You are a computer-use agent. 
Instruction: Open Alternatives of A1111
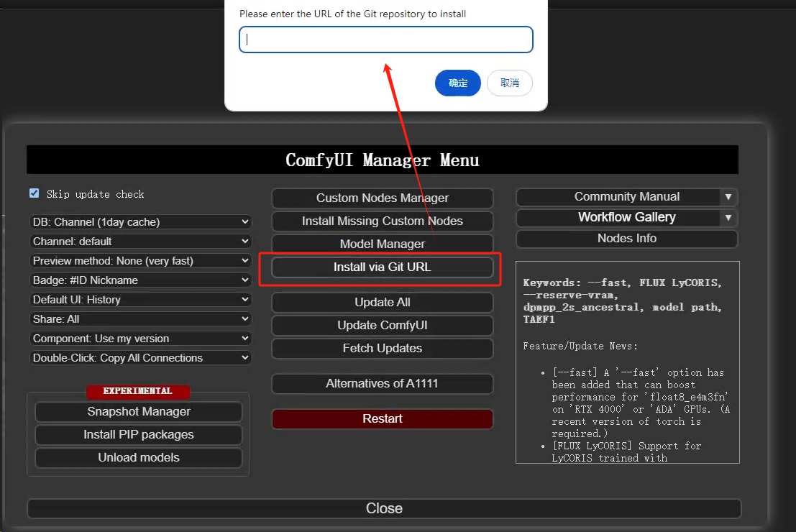tap(383, 383)
